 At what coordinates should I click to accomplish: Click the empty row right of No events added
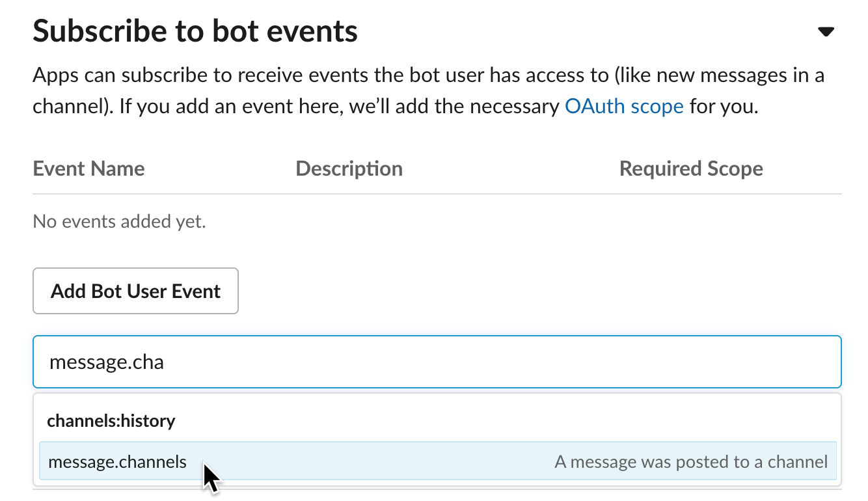click(x=521, y=222)
